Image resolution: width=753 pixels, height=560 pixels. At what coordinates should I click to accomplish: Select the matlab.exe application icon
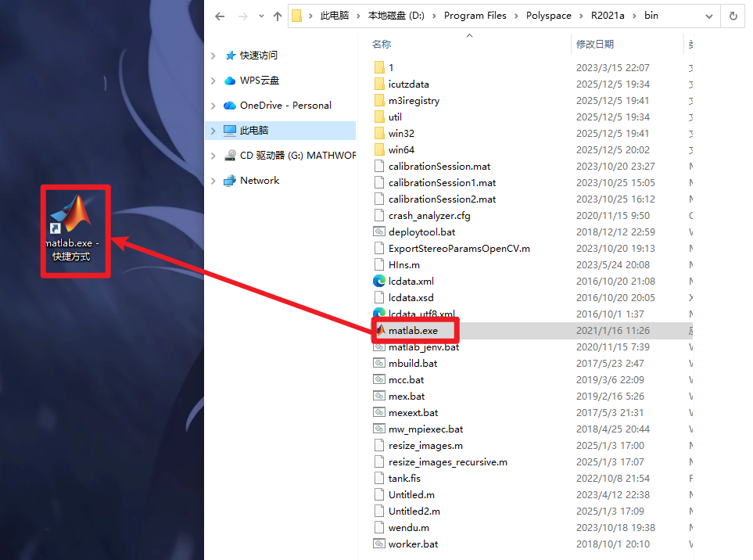tap(380, 330)
